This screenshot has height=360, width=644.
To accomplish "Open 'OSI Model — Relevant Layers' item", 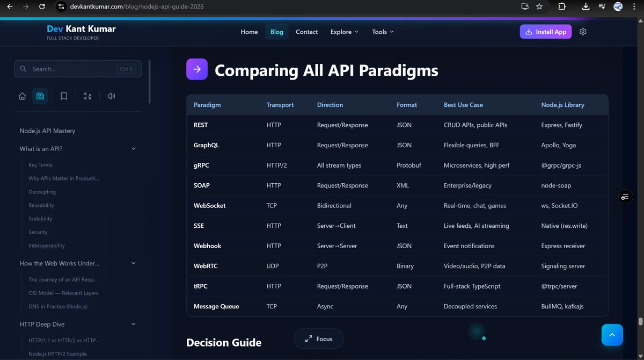I will tap(63, 293).
